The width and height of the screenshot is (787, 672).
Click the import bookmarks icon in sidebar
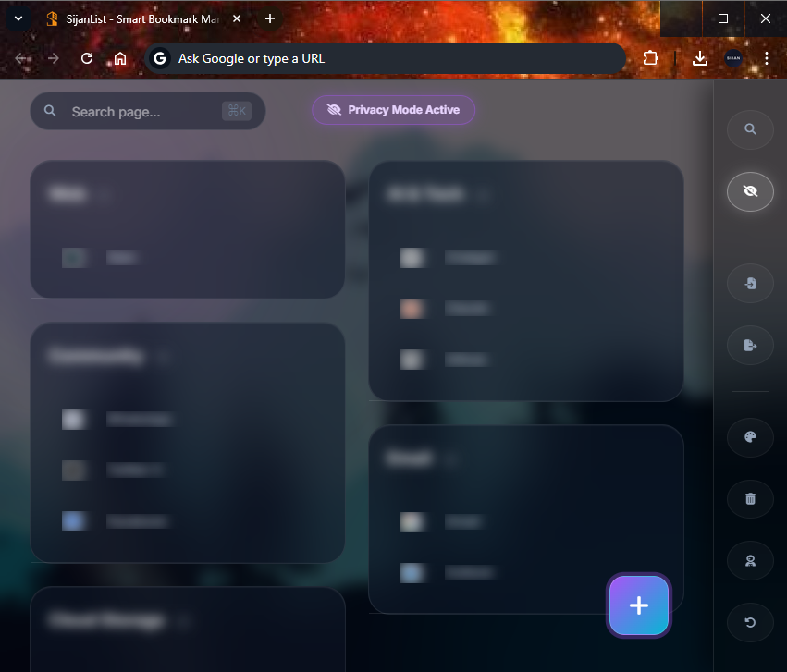point(750,283)
